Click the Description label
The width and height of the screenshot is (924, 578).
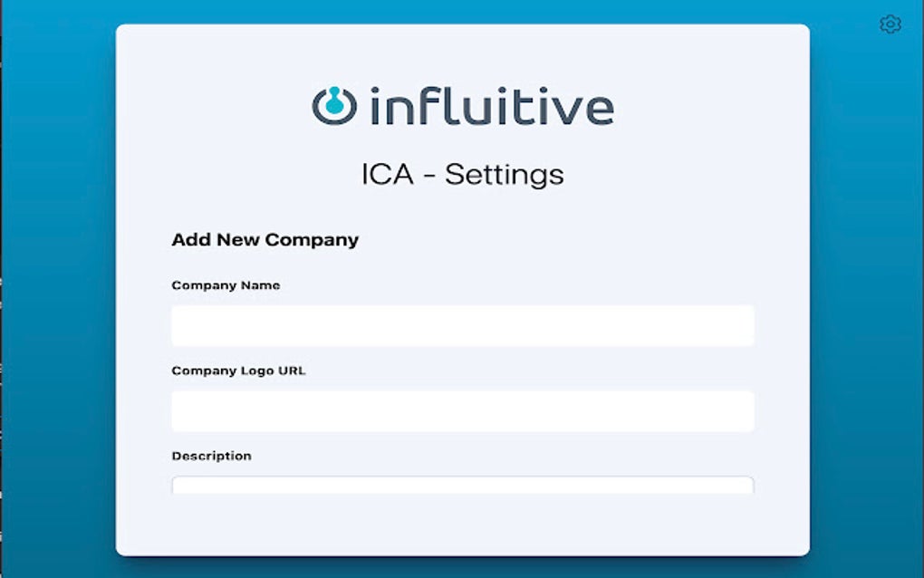coord(211,456)
